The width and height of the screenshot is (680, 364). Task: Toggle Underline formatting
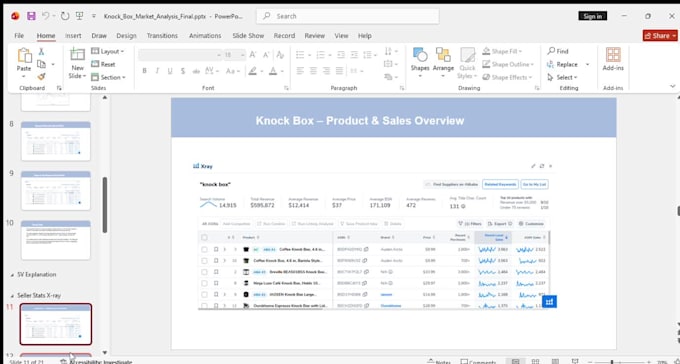tap(170, 71)
